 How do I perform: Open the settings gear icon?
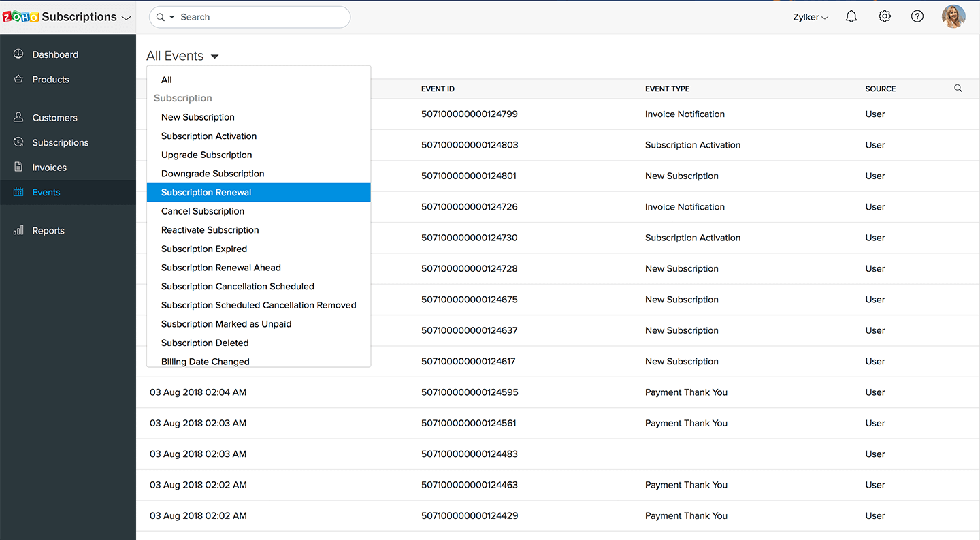884,17
